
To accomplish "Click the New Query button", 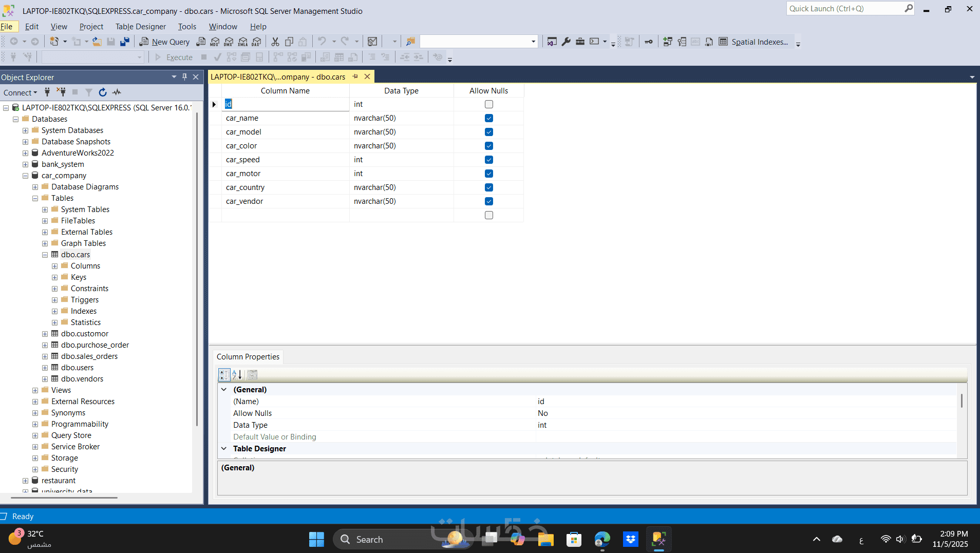I will 164,42.
